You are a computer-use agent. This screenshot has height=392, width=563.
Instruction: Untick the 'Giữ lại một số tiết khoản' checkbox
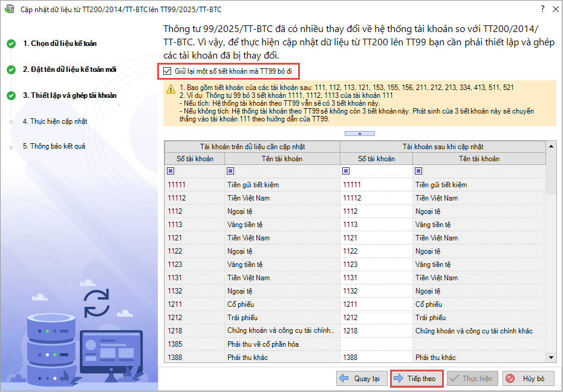coord(168,71)
